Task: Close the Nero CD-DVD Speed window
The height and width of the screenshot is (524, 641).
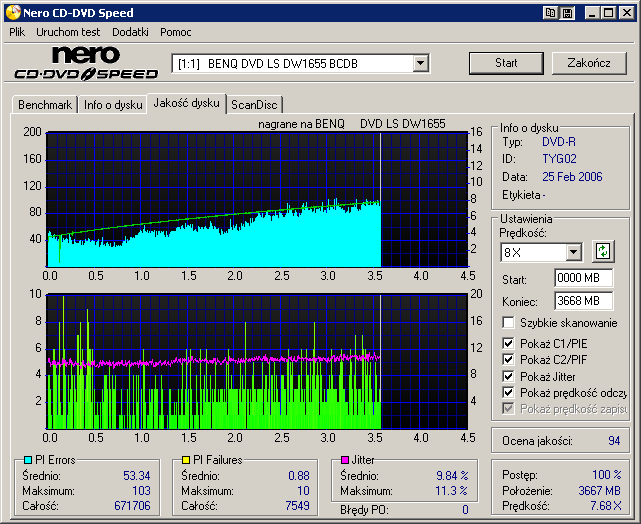Action: point(626,13)
